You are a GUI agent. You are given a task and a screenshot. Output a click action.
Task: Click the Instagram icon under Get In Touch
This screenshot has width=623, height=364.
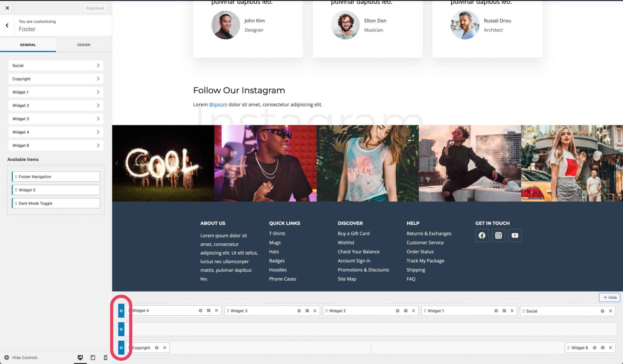(498, 235)
